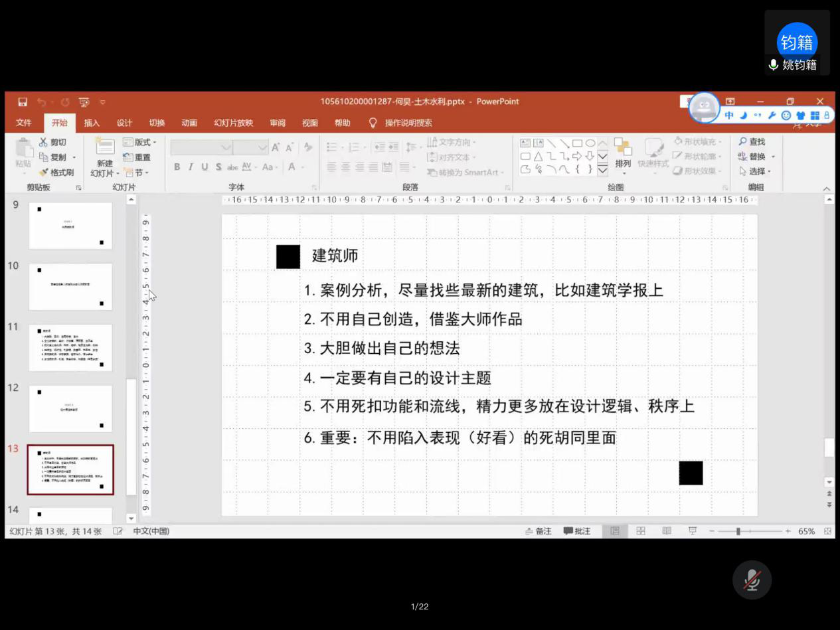Click the Save icon in quick access toolbar
The image size is (840, 630).
click(23, 102)
